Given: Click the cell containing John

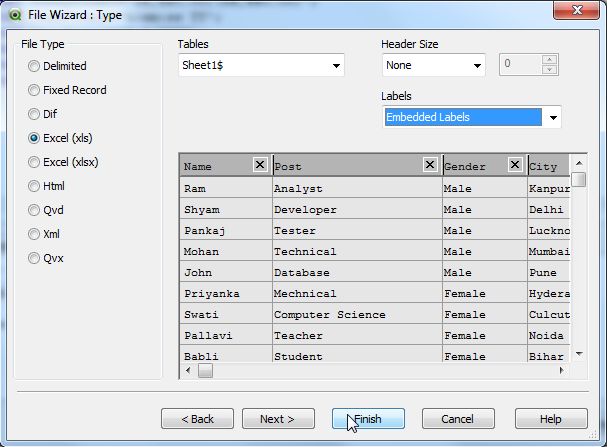Looking at the screenshot, I should click(x=226, y=272).
